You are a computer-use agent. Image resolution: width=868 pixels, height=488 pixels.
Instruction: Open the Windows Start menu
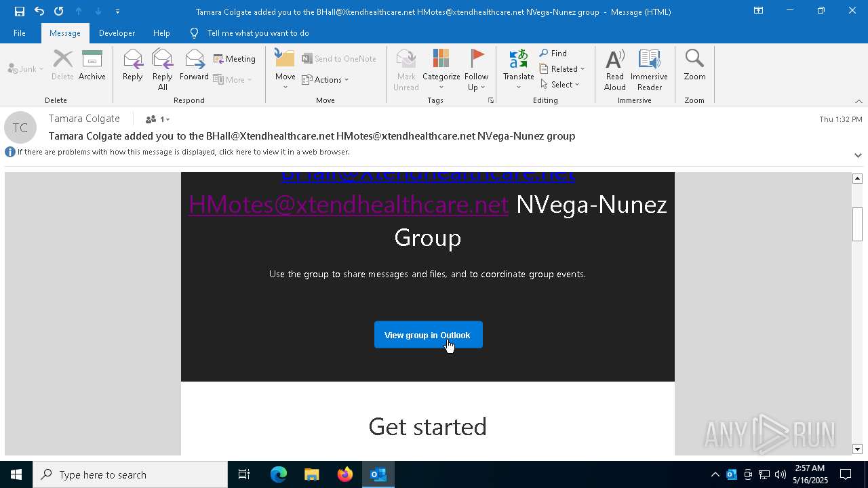[16, 474]
